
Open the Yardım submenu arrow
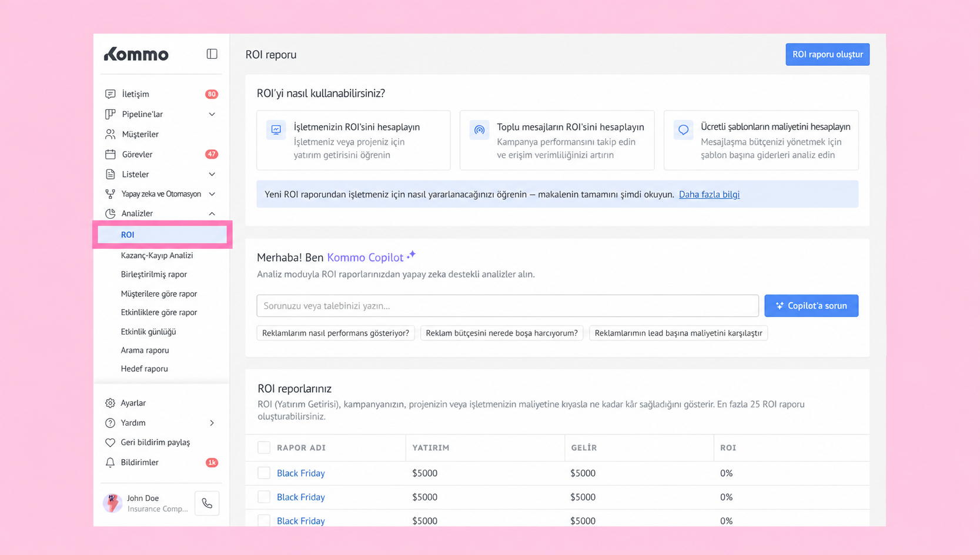212,423
